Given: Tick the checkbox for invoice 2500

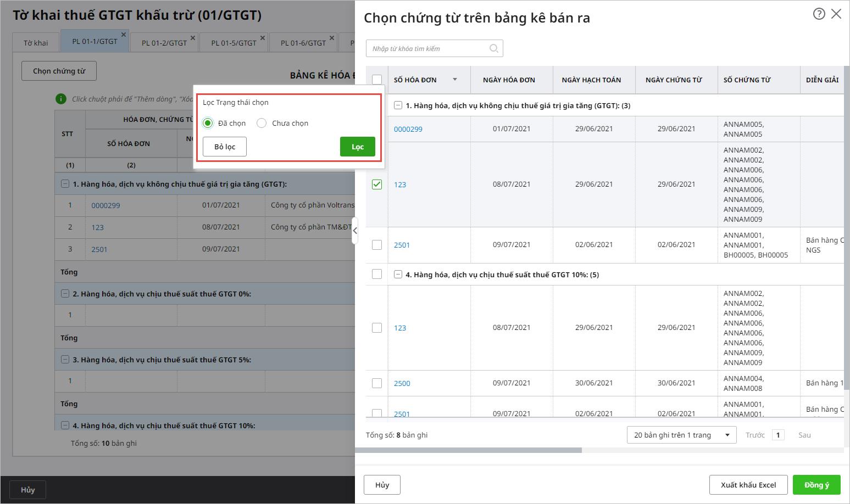Looking at the screenshot, I should click(x=377, y=383).
